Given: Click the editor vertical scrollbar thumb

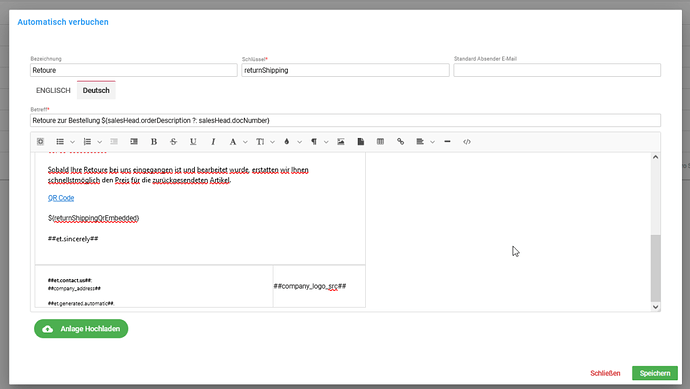Looking at the screenshot, I should coord(656,268).
